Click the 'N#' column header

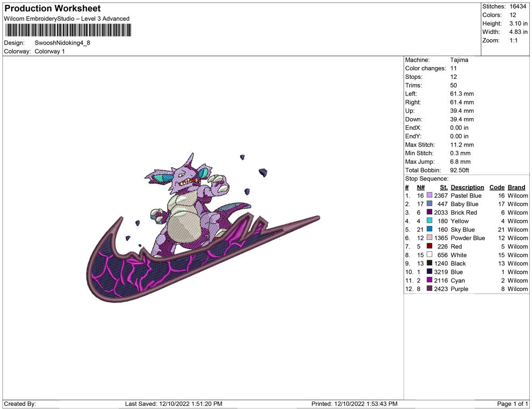point(421,187)
